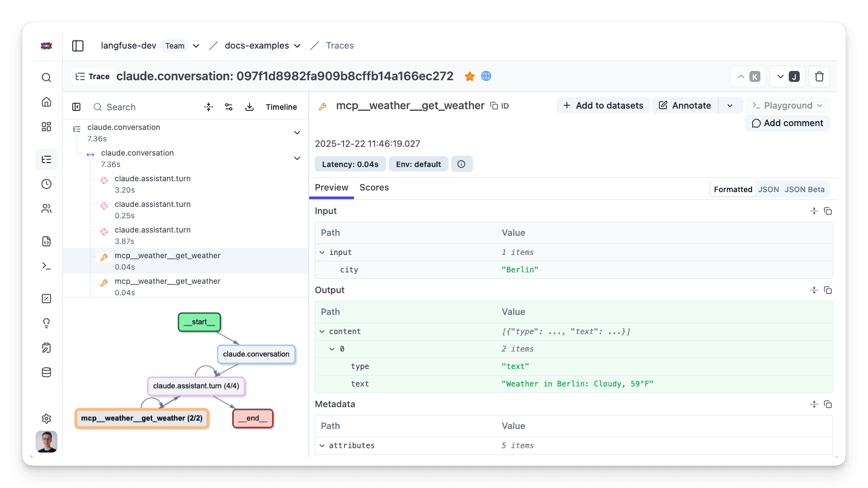Viewport: 868px width, 488px height.
Task: Click the claude.assistant.turn (4/4) graph node
Action: point(196,386)
